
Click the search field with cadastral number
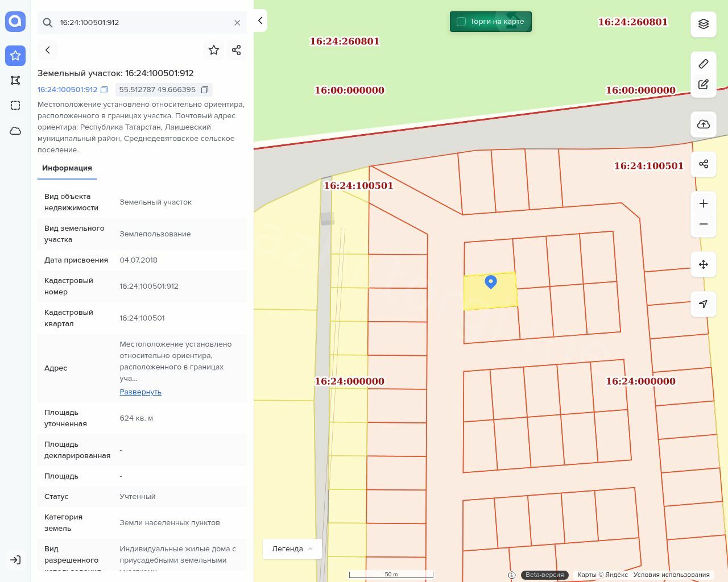(x=142, y=23)
